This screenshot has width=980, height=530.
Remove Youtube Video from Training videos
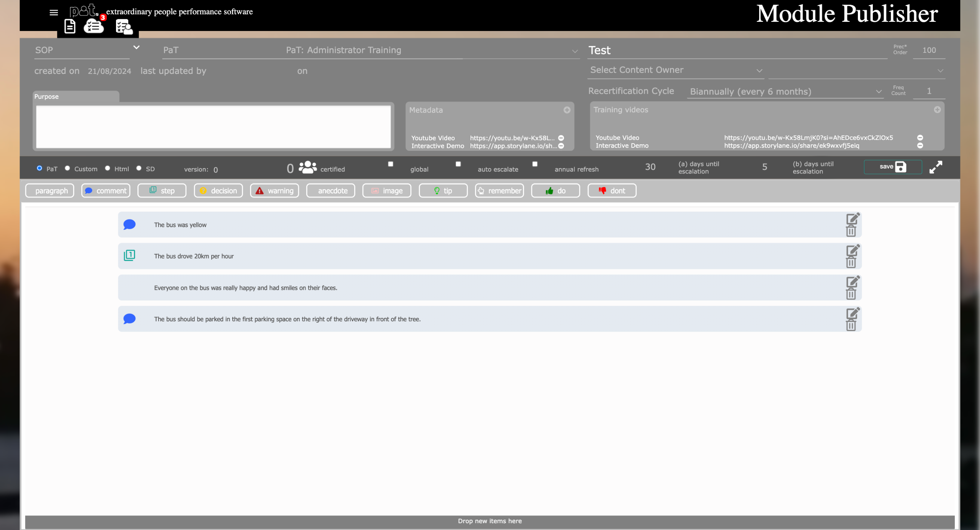click(920, 137)
